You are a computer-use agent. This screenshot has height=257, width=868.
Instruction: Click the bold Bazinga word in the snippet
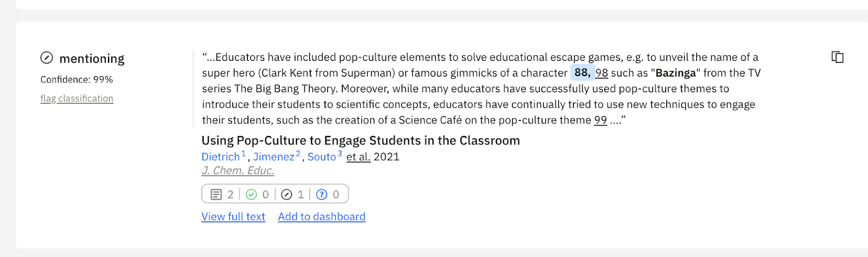(x=675, y=73)
